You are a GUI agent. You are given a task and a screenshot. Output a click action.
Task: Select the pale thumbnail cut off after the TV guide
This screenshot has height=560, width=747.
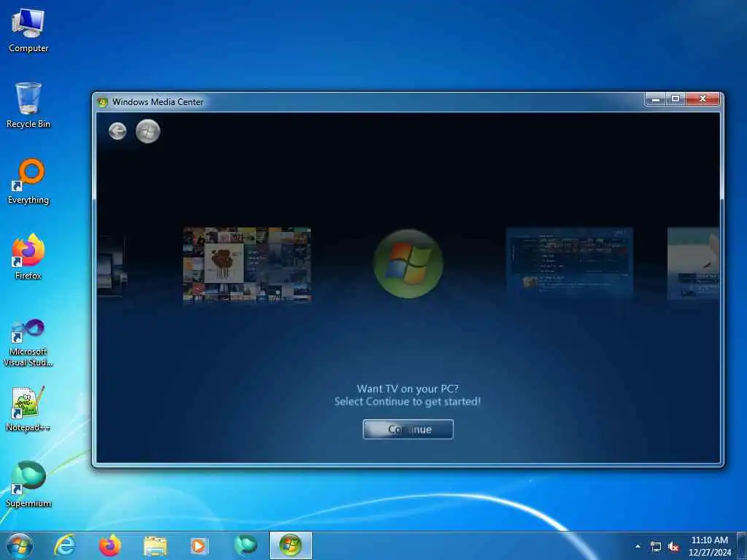click(x=693, y=263)
